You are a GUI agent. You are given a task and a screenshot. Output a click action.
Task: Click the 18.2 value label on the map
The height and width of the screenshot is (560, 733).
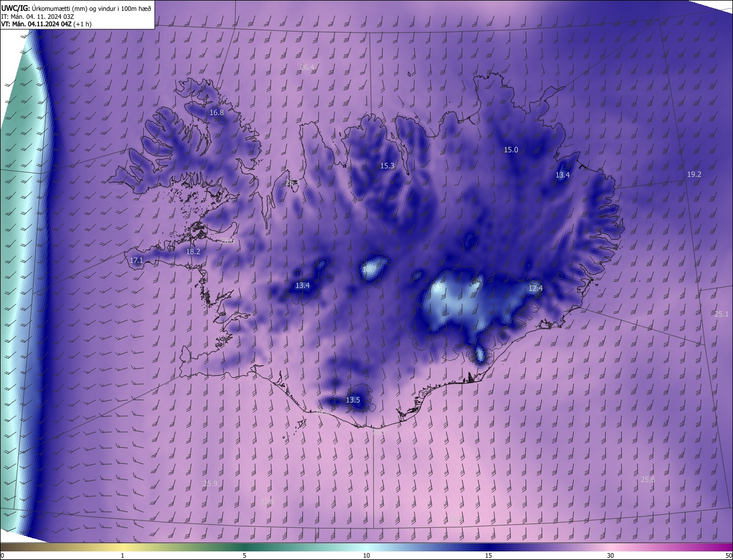pyautogui.click(x=194, y=252)
